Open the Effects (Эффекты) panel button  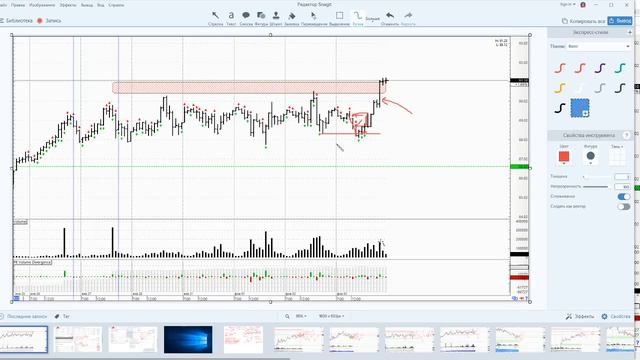(x=580, y=316)
